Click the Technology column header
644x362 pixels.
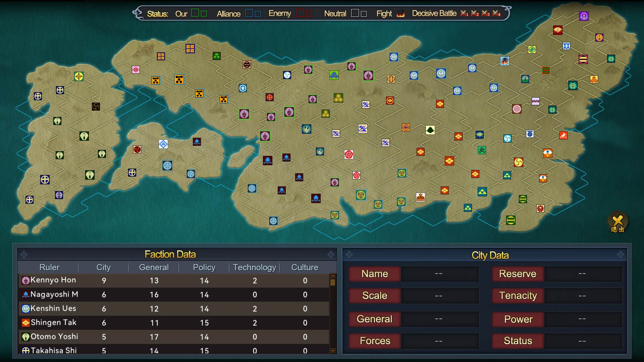coord(254,267)
